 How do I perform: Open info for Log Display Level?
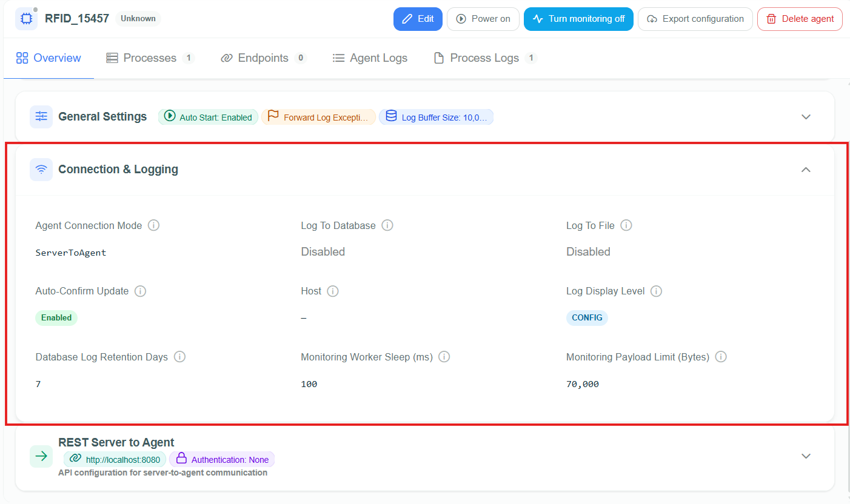[x=656, y=291]
